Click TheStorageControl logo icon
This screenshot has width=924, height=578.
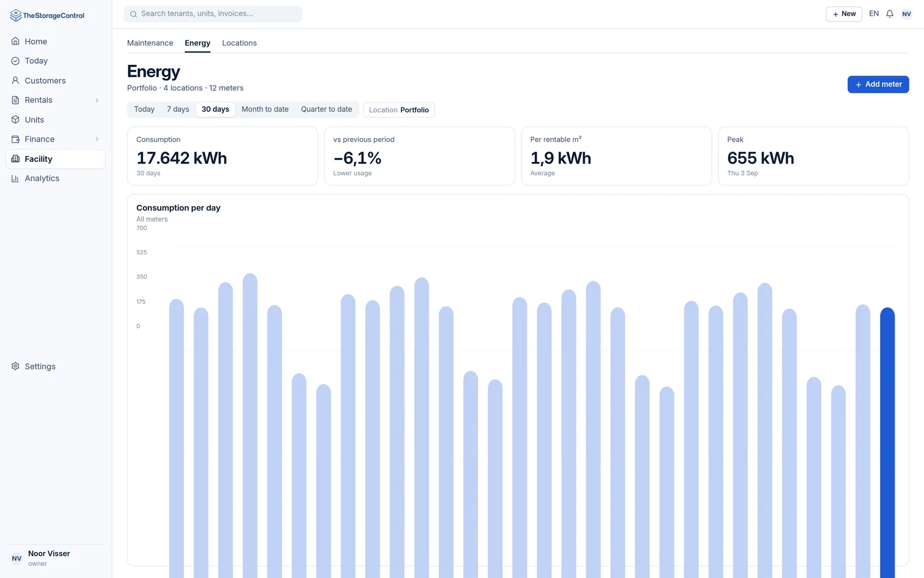point(16,16)
